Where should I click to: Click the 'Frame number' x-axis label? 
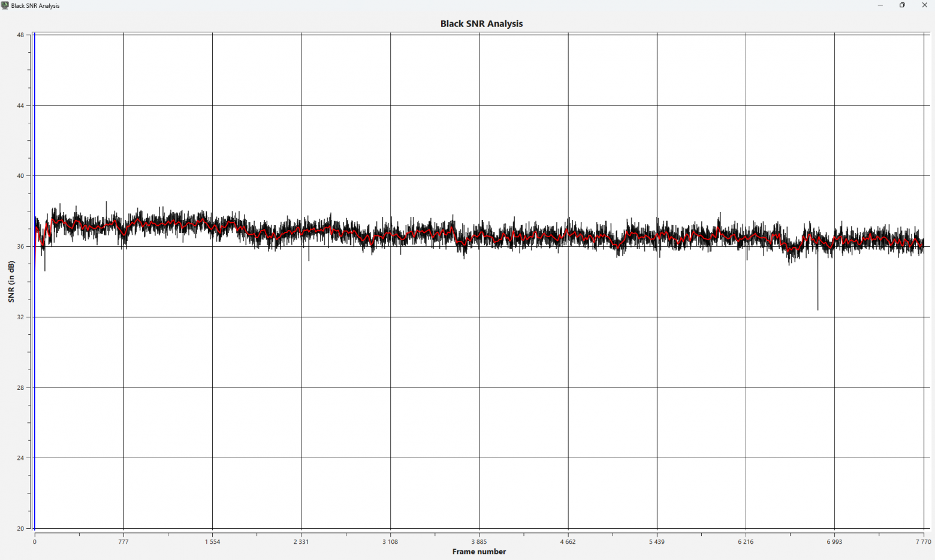479,552
